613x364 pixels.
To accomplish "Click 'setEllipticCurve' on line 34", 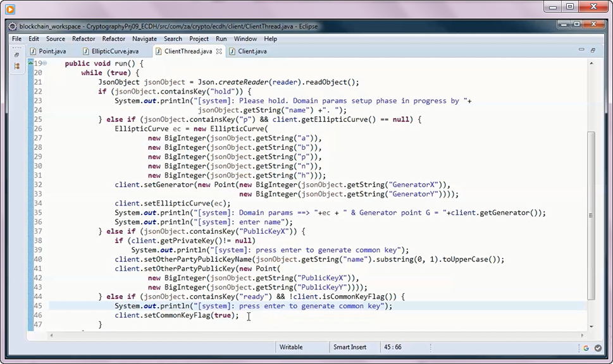I will pos(177,203).
